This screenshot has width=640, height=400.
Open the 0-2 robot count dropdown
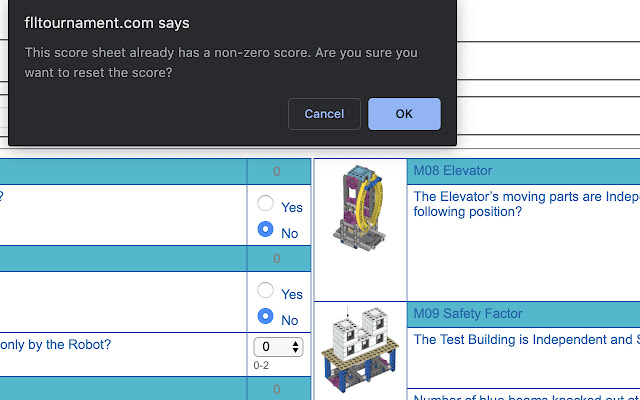(x=277, y=347)
